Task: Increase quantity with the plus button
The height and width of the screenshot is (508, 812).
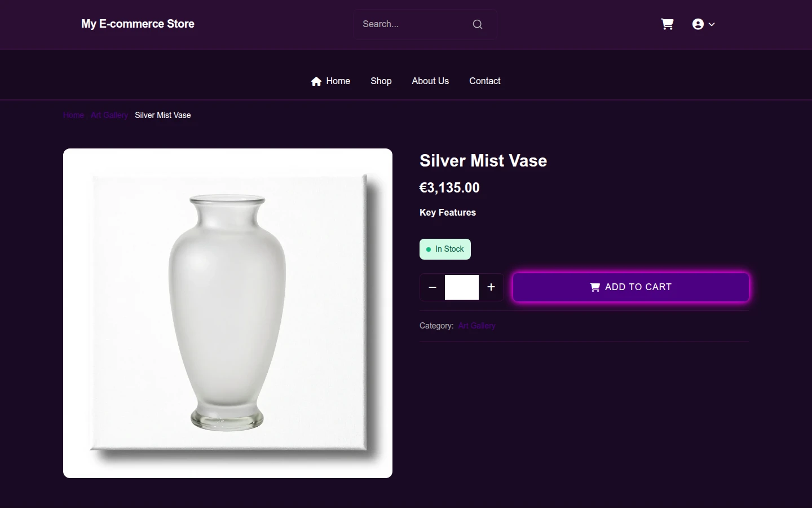Action: (x=491, y=287)
